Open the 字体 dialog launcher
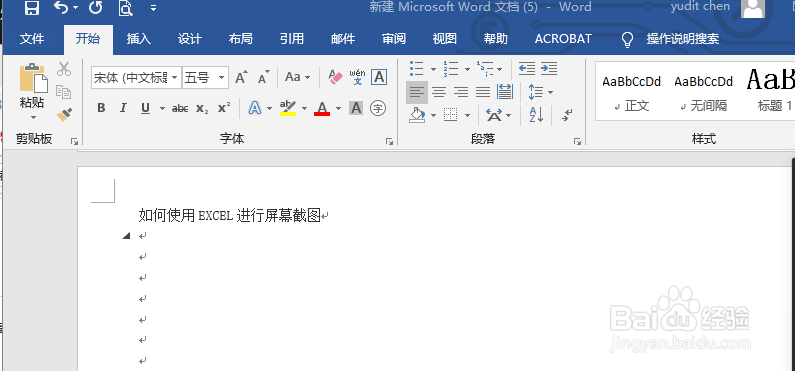 click(x=389, y=141)
